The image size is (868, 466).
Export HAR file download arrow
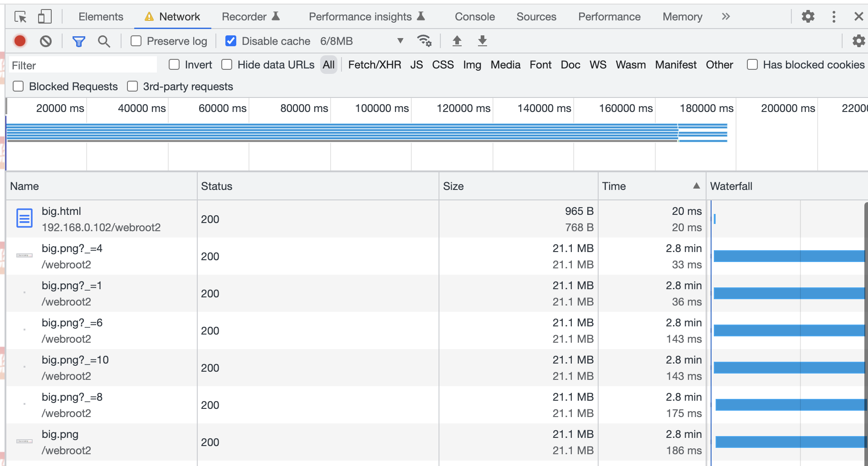tap(483, 41)
